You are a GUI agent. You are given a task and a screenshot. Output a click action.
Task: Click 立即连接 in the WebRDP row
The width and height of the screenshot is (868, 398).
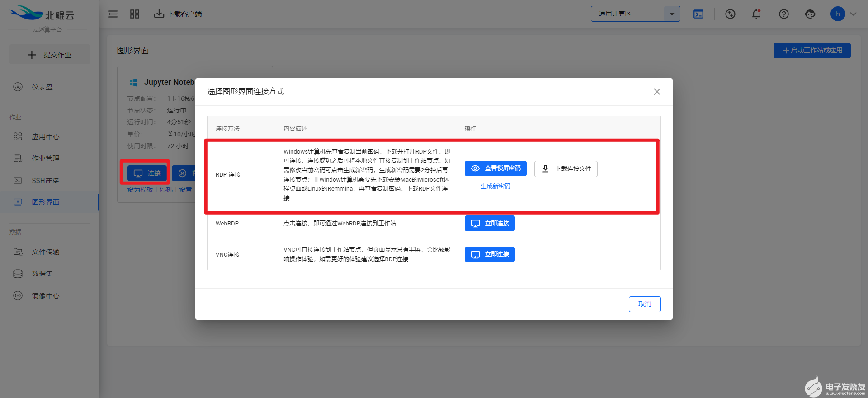click(x=490, y=223)
